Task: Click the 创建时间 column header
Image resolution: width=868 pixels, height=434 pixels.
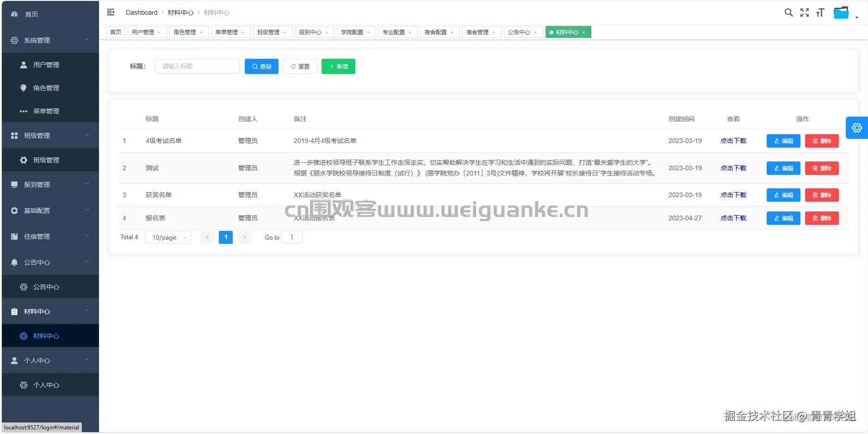Action: click(682, 119)
